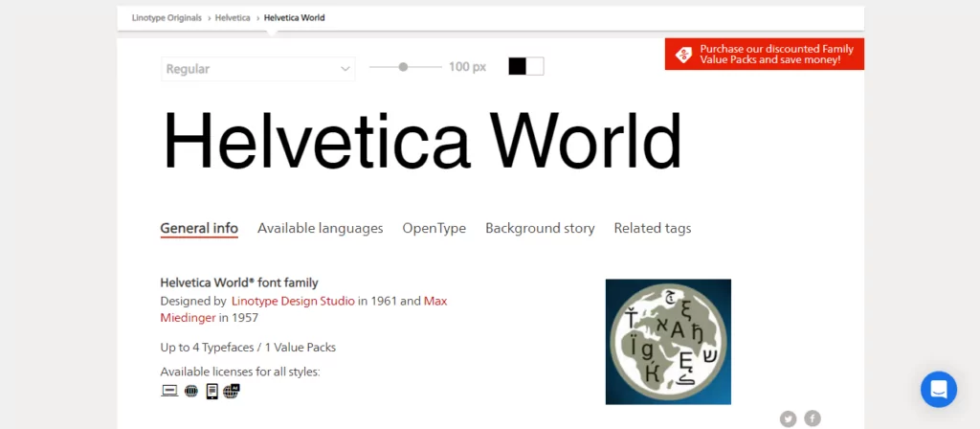The height and width of the screenshot is (429, 980).
Task: Click 'Up to 4 Typefaces / 1 Value Packs' text
Action: pos(248,347)
